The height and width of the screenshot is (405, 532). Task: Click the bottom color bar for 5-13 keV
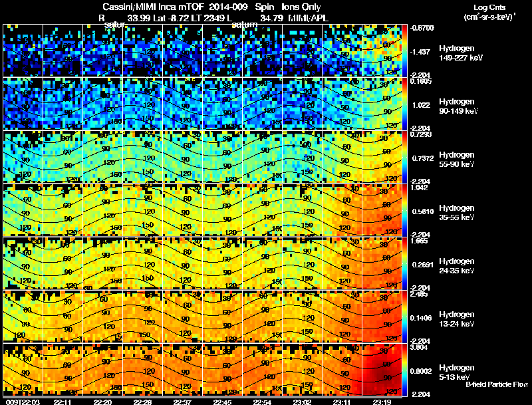[404, 370]
